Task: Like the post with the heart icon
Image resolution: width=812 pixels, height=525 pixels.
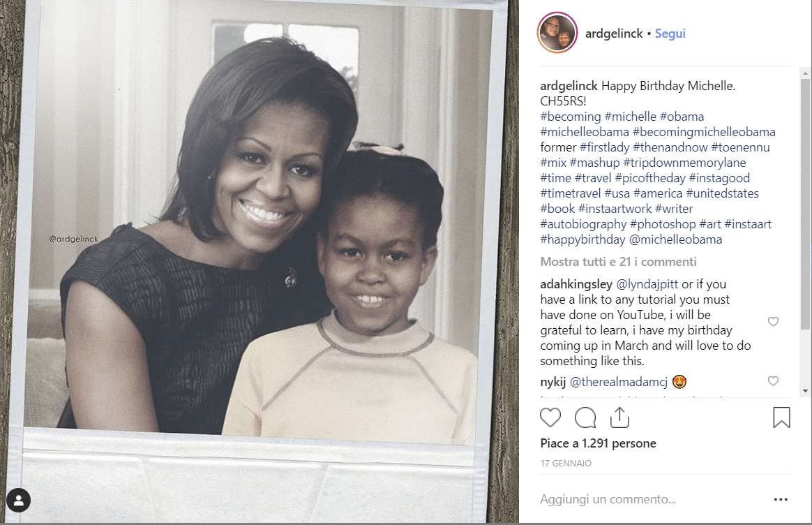Action: point(550,417)
